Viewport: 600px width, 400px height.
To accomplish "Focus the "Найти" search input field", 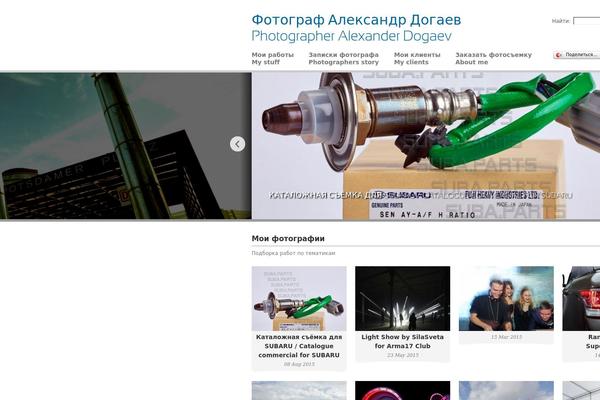I will pyautogui.click(x=587, y=21).
